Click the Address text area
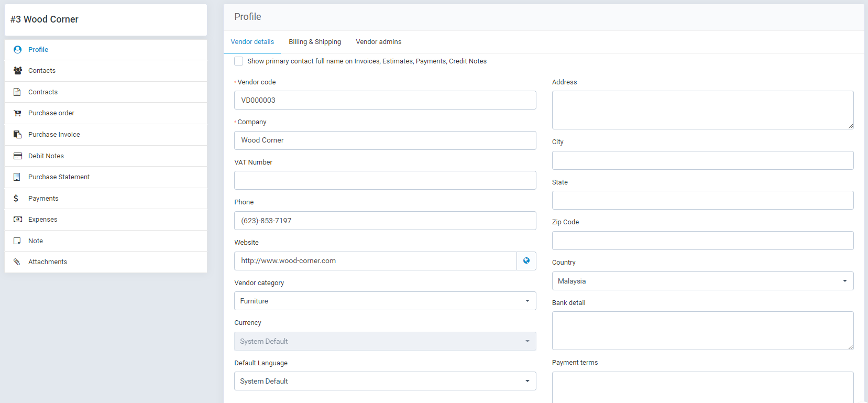 pyautogui.click(x=702, y=110)
